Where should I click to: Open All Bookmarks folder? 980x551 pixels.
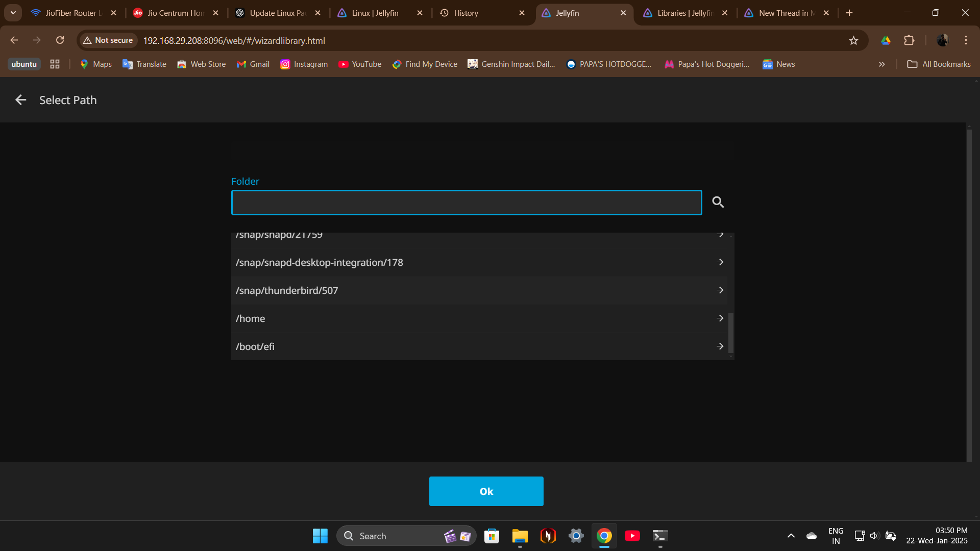pos(939,64)
